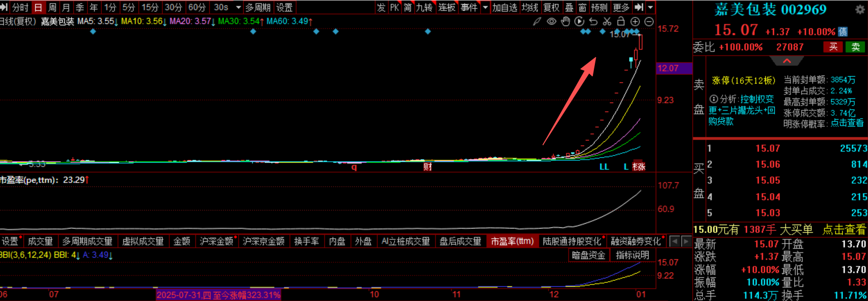Select the 月 monthly period tab

click(66, 7)
